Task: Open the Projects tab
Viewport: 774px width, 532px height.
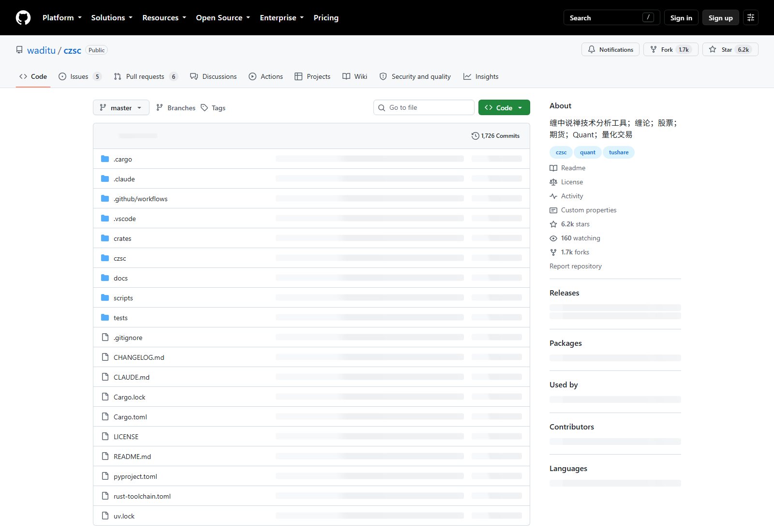Action: [x=313, y=76]
